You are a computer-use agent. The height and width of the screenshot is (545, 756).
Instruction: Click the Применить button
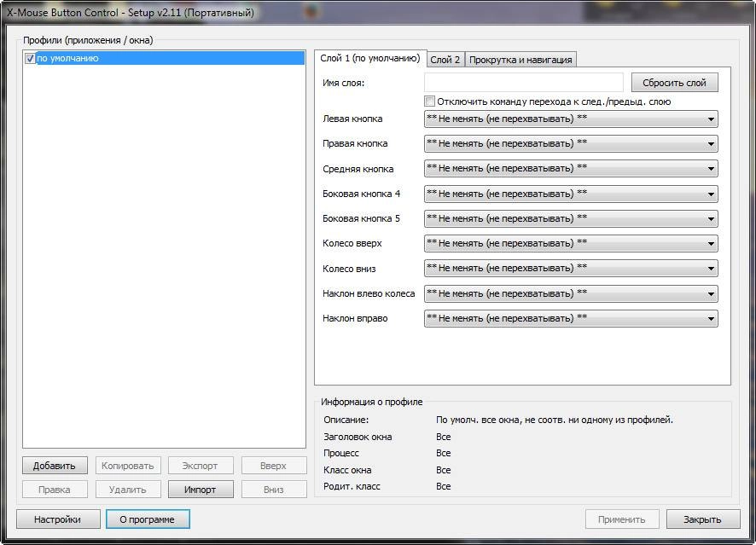click(621, 519)
